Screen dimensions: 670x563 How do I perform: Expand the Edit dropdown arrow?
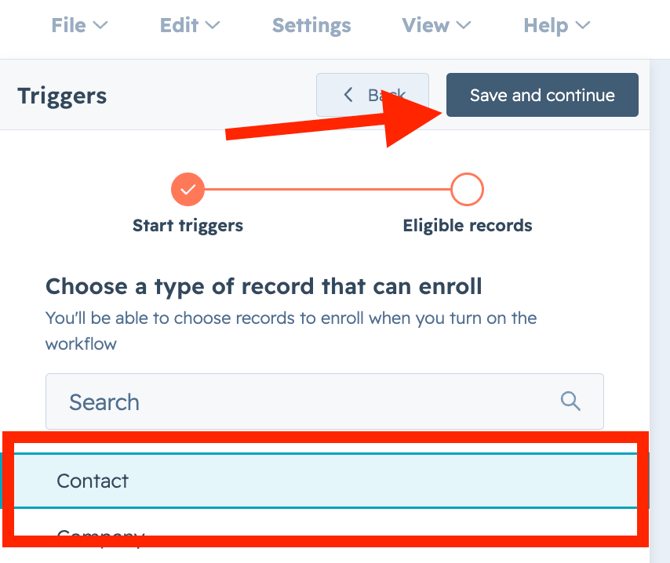coord(212,26)
